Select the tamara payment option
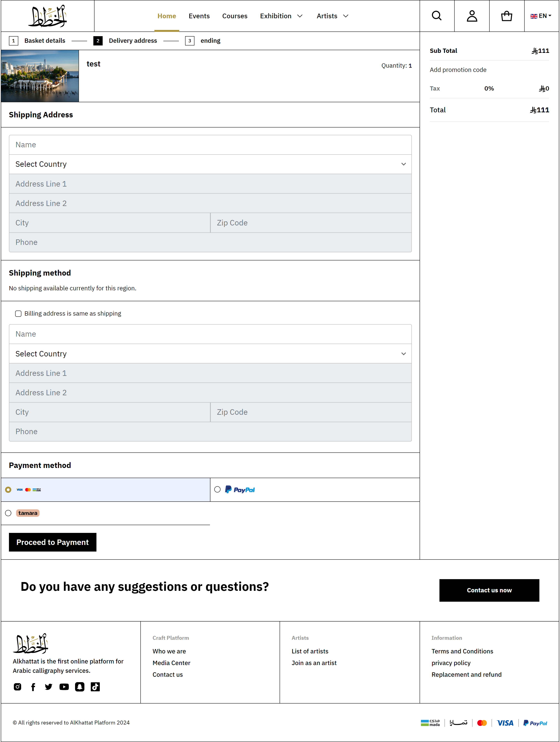560x742 pixels. (8, 513)
